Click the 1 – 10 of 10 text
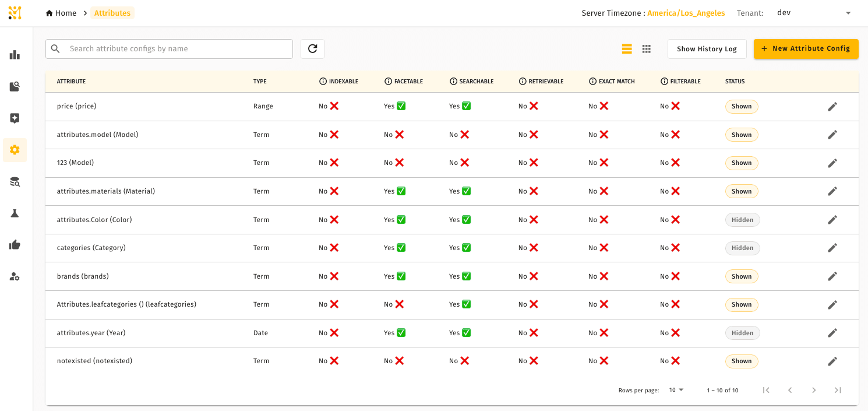This screenshot has height=411, width=868. (x=722, y=391)
